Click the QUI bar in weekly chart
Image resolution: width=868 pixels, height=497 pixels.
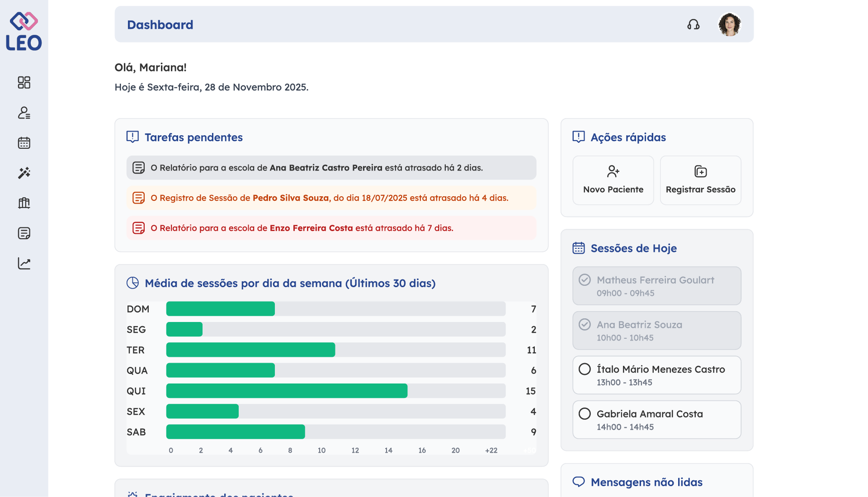coord(287,391)
